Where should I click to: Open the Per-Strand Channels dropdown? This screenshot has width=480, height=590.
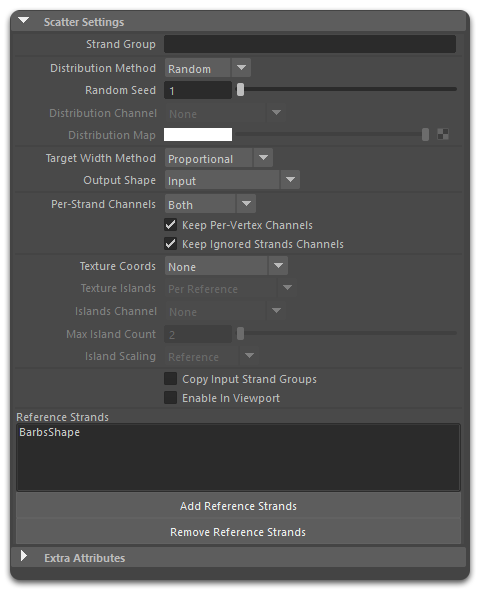tap(210, 204)
